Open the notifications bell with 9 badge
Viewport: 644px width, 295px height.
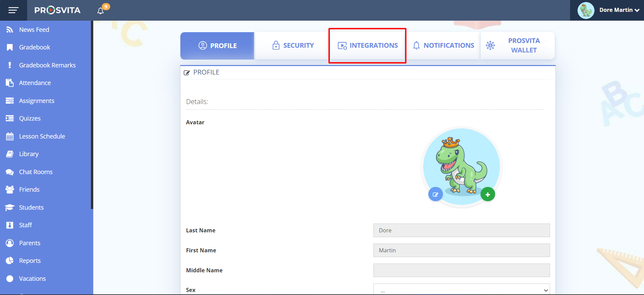coord(101,11)
